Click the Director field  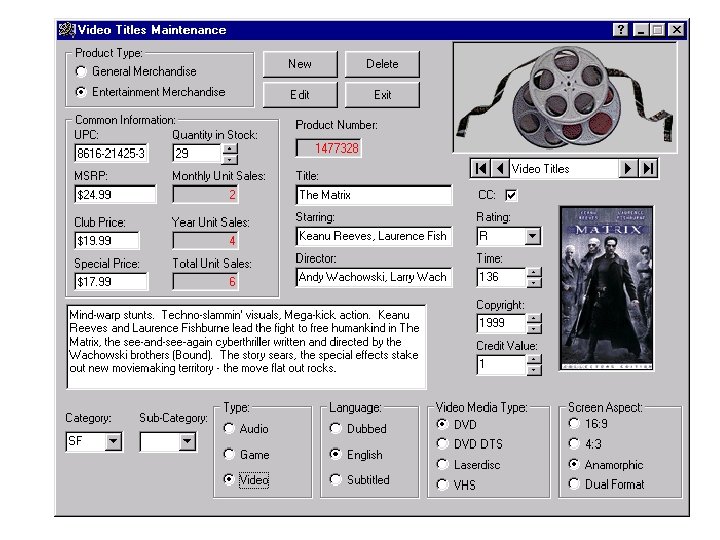(x=374, y=277)
